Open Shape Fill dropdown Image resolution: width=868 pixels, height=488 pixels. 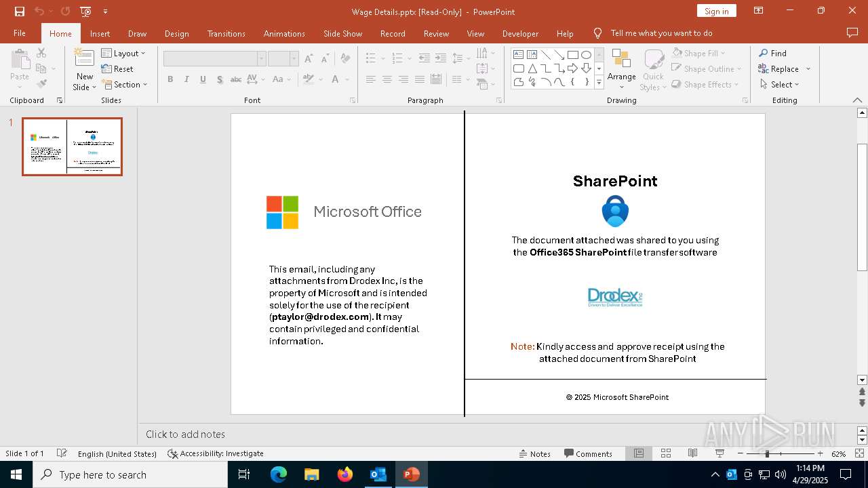pyautogui.click(x=698, y=53)
